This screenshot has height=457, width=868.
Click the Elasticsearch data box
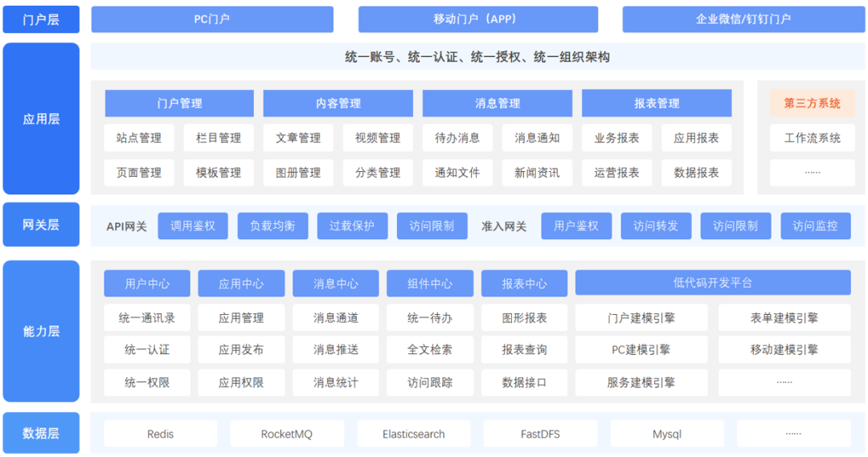coord(413,435)
